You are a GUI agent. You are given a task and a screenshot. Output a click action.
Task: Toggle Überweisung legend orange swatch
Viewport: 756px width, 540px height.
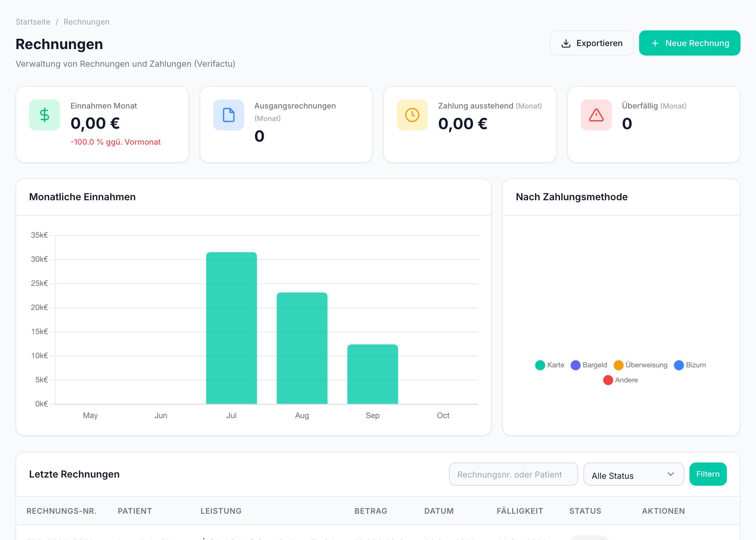tap(619, 365)
